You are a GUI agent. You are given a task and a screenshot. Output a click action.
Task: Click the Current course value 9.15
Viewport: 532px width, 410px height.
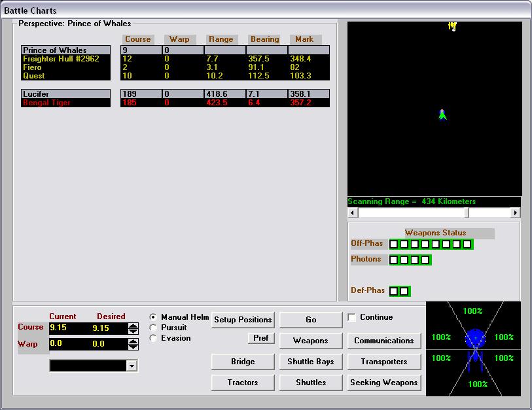(58, 328)
